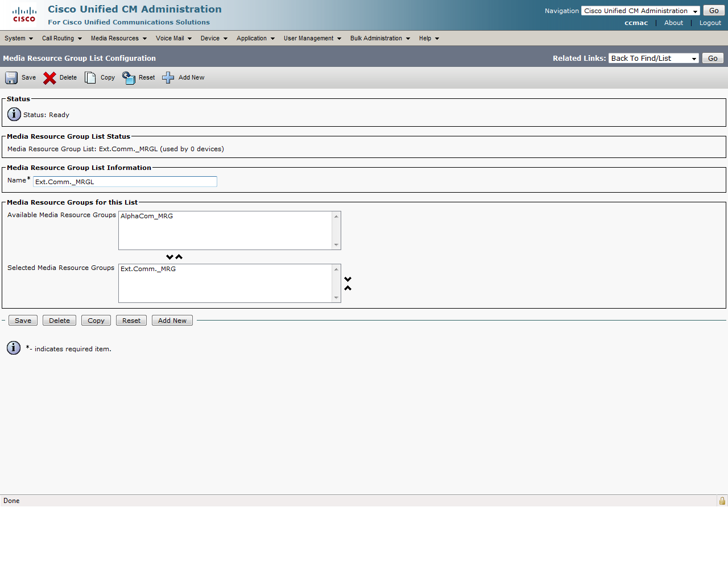The width and height of the screenshot is (728, 582).
Task: Expand the Related Links dropdown
Action: pos(653,59)
